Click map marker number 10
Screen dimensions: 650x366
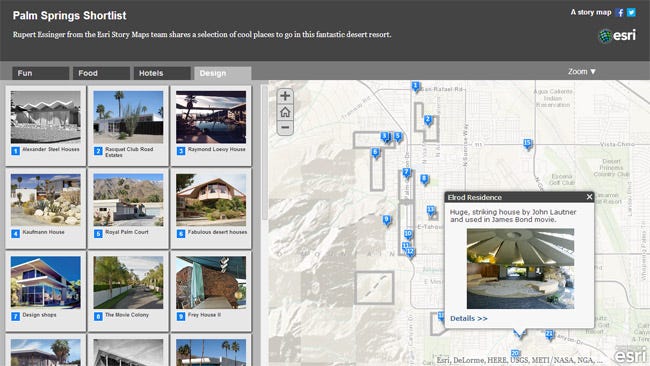click(x=408, y=234)
